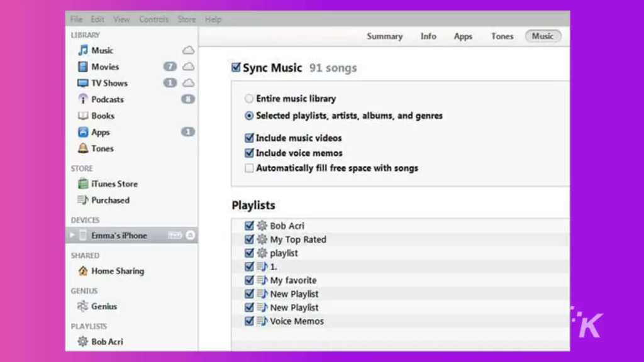Image resolution: width=644 pixels, height=362 pixels.
Task: Open the File menu
Action: coord(76,19)
